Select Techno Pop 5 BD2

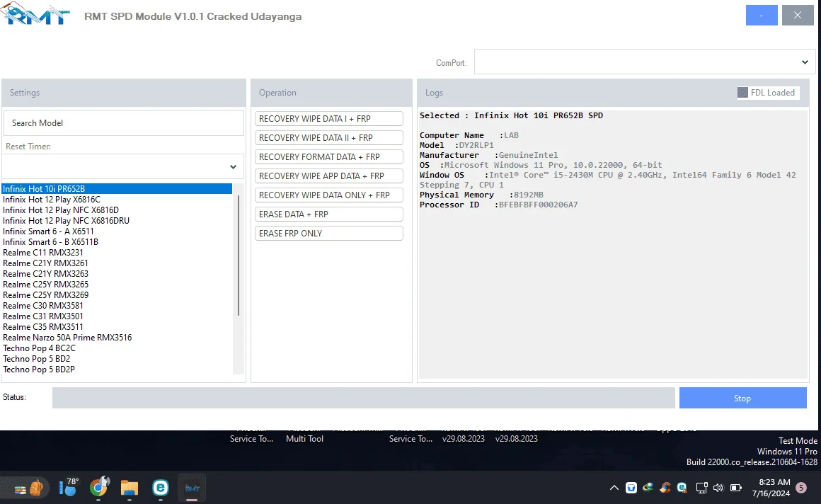tap(117, 359)
